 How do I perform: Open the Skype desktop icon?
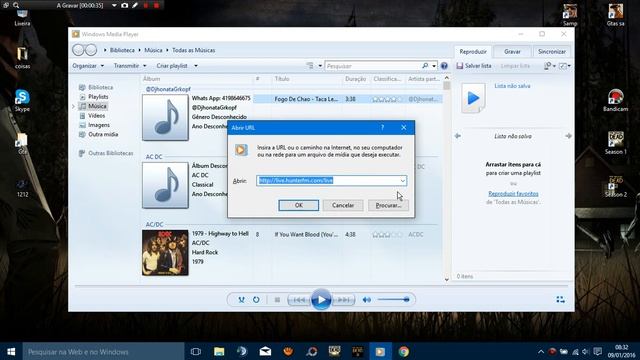tap(22, 100)
